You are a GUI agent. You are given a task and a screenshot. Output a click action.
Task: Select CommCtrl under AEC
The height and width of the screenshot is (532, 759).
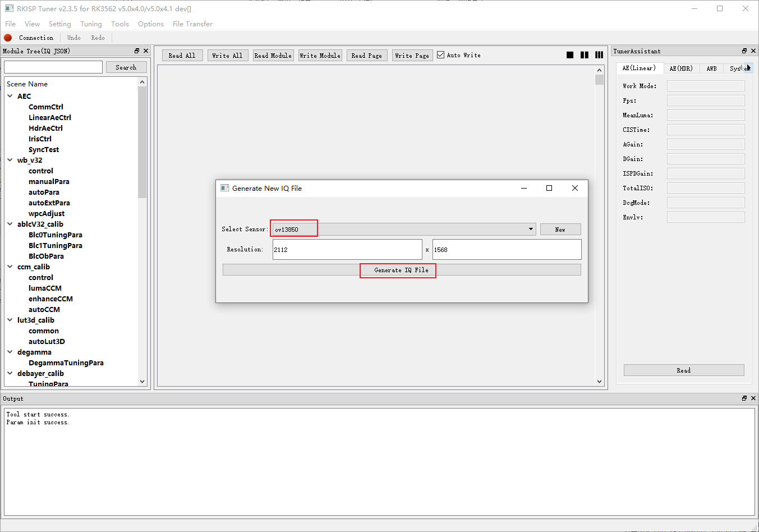click(46, 107)
